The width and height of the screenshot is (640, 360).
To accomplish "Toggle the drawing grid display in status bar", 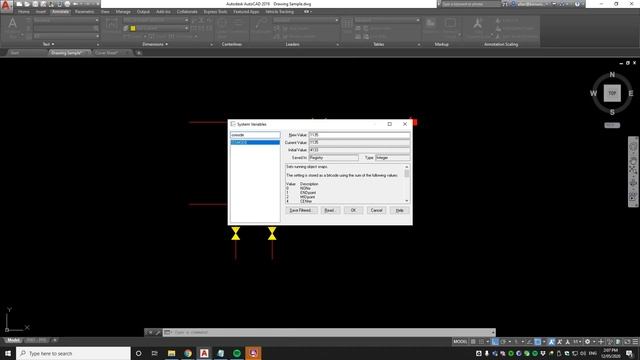I will pos(473,342).
